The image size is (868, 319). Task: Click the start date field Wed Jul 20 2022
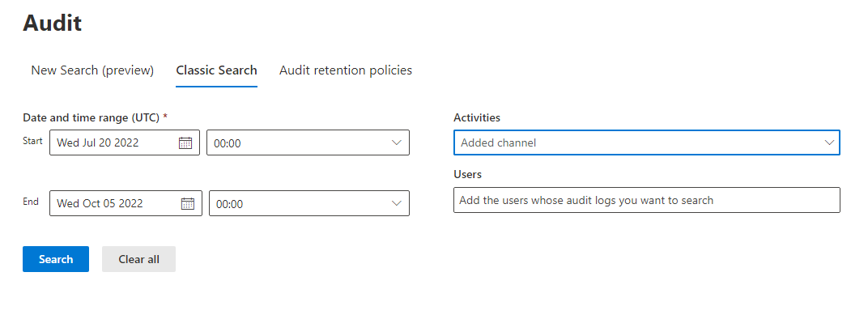(125, 142)
